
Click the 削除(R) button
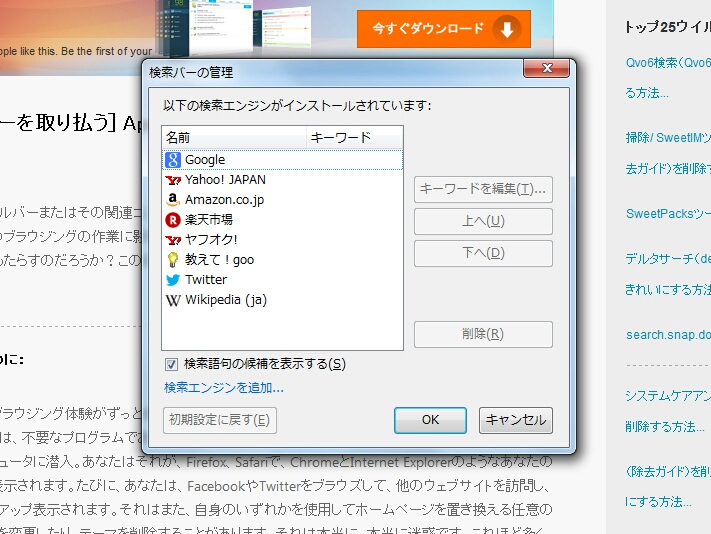[x=483, y=334]
